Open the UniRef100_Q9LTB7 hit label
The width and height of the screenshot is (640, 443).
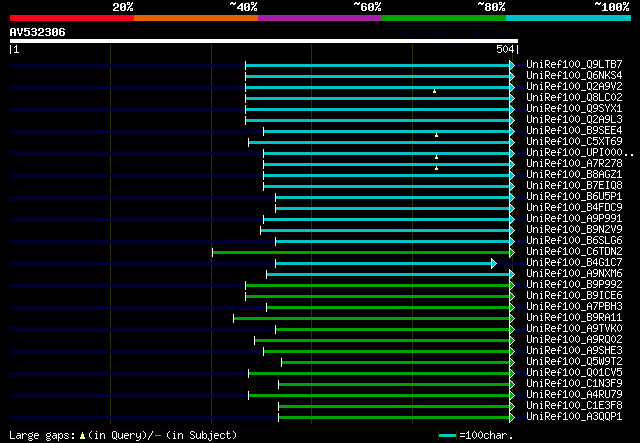point(574,64)
